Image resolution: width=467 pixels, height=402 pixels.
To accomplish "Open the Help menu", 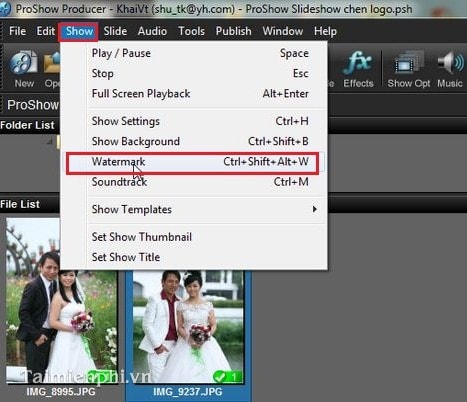I will click(325, 31).
